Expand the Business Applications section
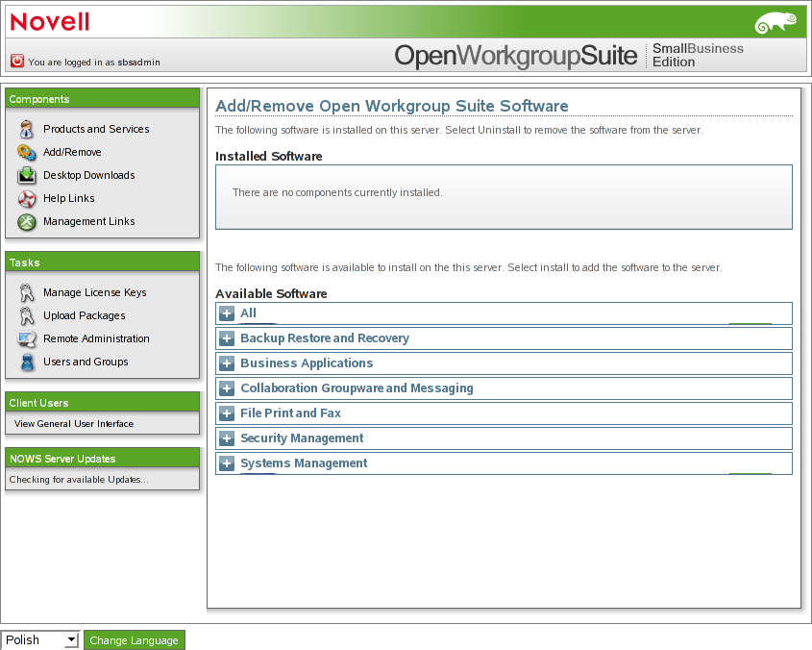The height and width of the screenshot is (650, 812). click(227, 363)
